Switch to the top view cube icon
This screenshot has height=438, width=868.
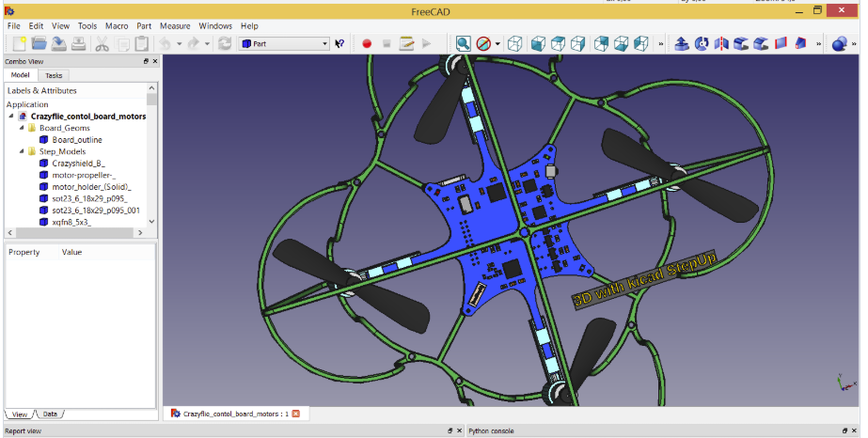point(558,43)
